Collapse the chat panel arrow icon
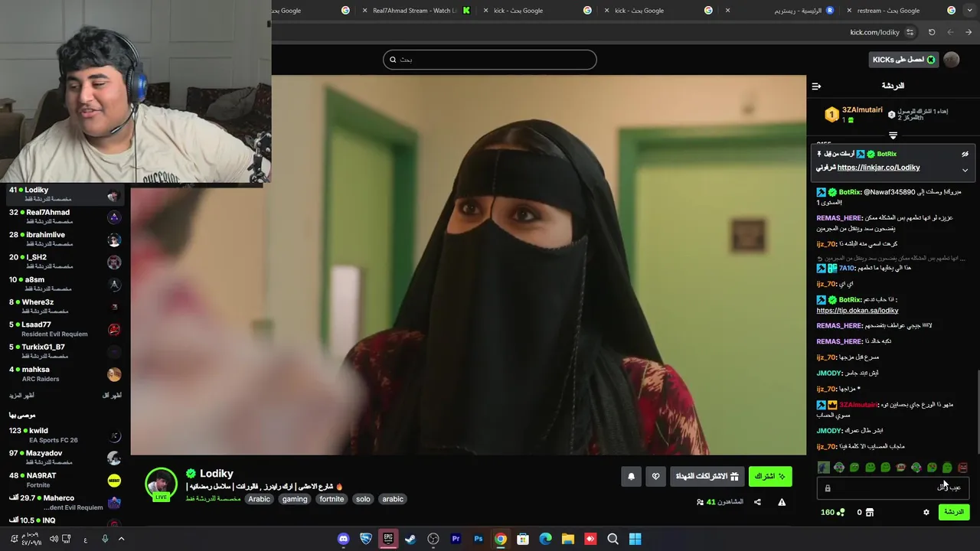This screenshot has height=551, width=980. coord(816,86)
